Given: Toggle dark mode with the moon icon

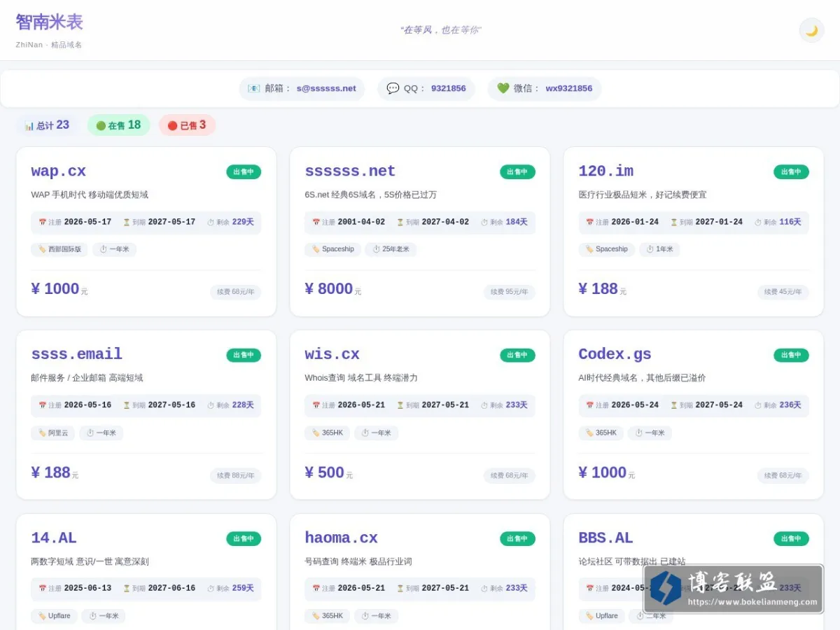Looking at the screenshot, I should (811, 30).
